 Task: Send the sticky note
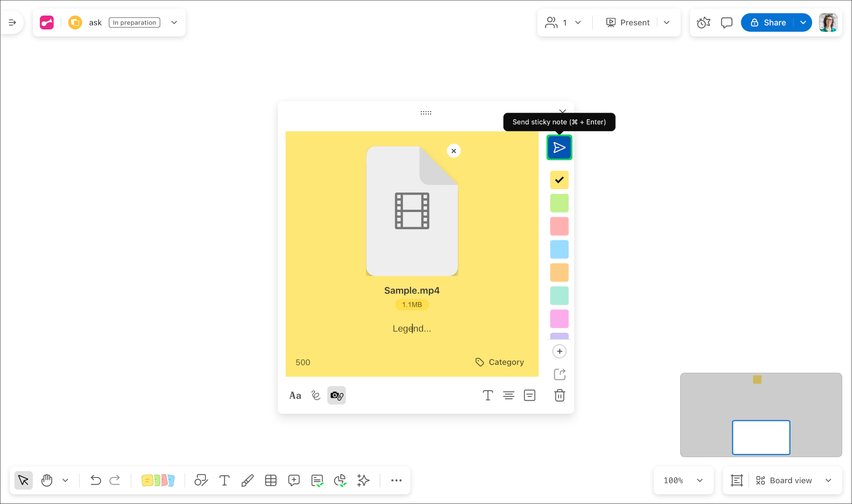point(559,147)
